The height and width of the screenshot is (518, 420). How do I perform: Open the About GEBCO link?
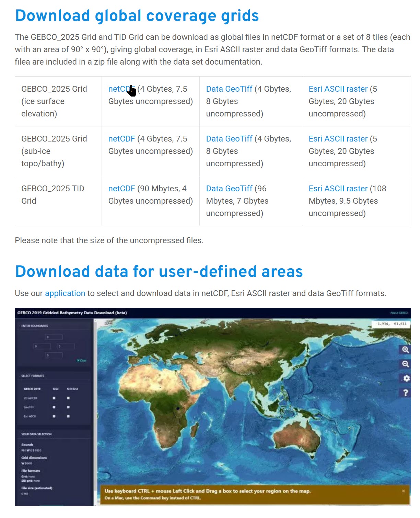click(x=399, y=313)
